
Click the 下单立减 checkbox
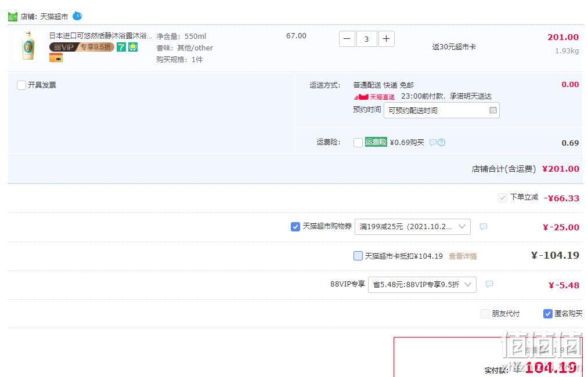pos(503,198)
